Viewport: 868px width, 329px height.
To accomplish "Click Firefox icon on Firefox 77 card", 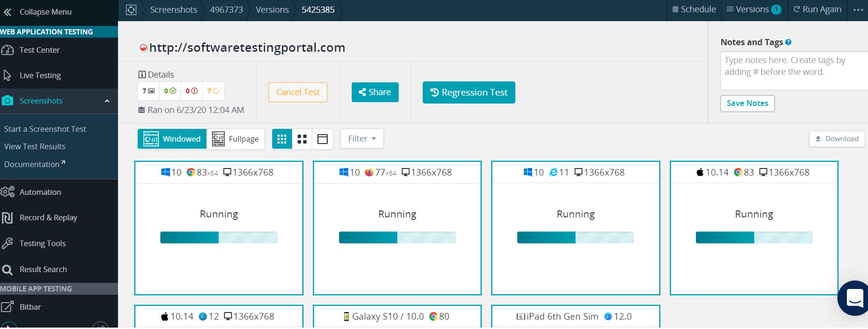I will [369, 172].
